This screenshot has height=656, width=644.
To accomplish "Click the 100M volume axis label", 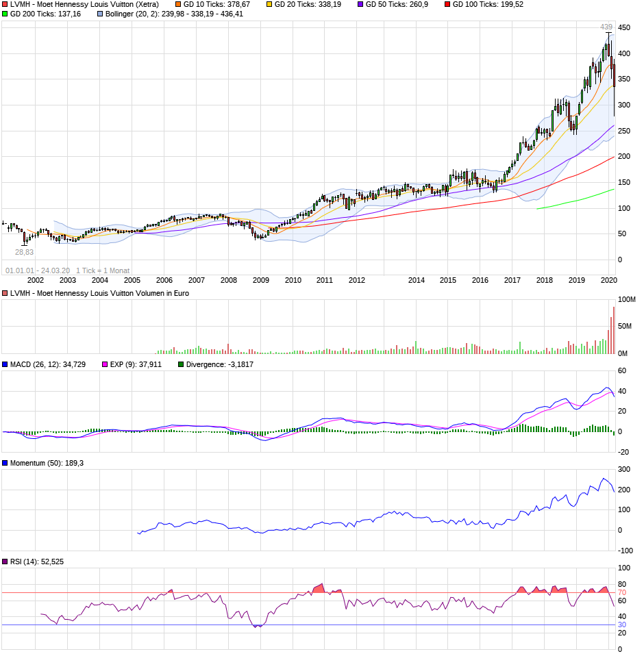I will pyautogui.click(x=626, y=299).
